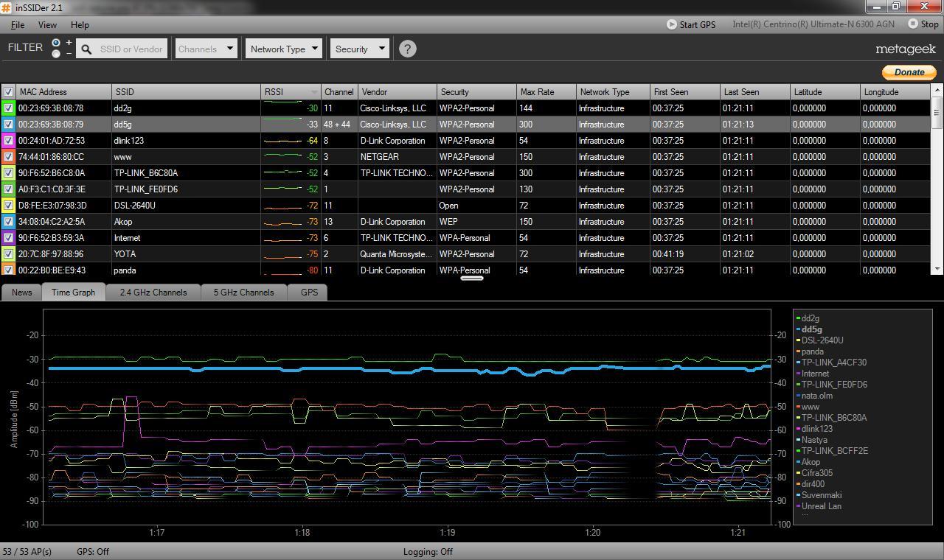Select the plus filter radio button

[x=56, y=43]
